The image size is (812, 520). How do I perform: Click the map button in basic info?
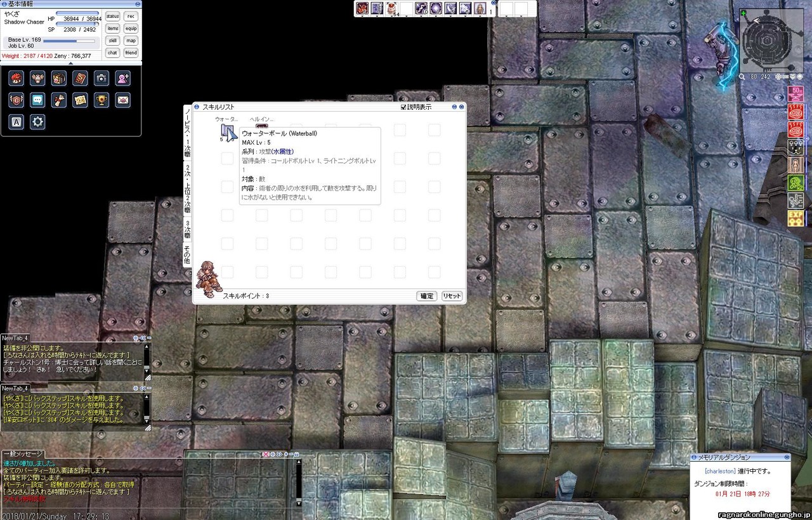(x=131, y=41)
